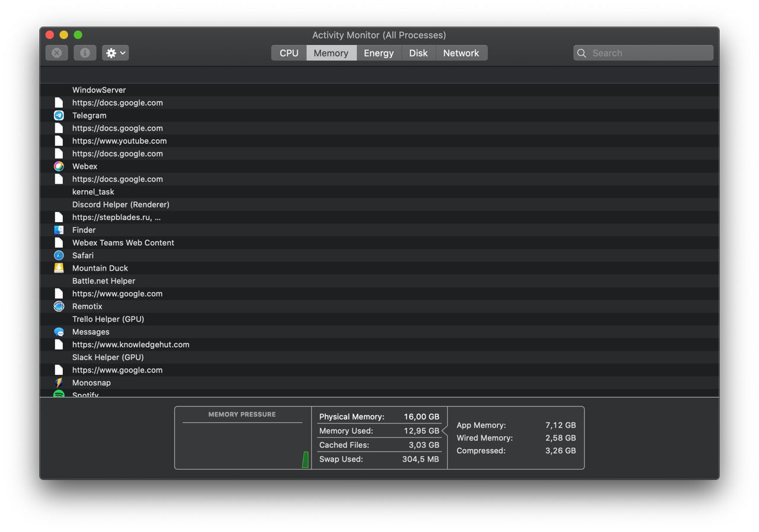The height and width of the screenshot is (532, 759).
Task: Click the inspect process info icon
Action: (85, 53)
